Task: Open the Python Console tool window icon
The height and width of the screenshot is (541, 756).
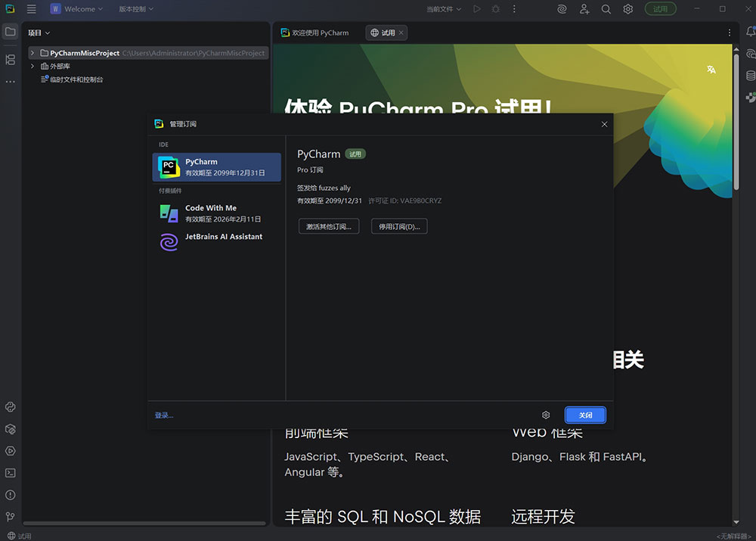Action: [11, 407]
